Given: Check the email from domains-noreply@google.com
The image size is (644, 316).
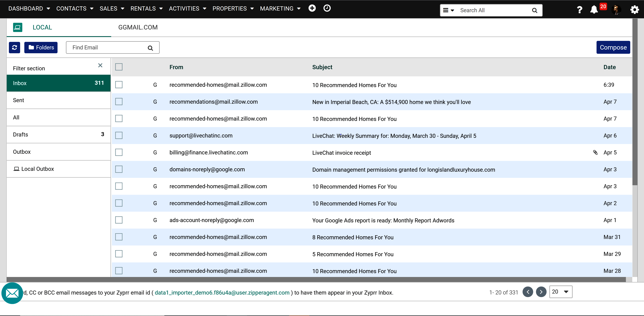Looking at the screenshot, I should click(119, 169).
